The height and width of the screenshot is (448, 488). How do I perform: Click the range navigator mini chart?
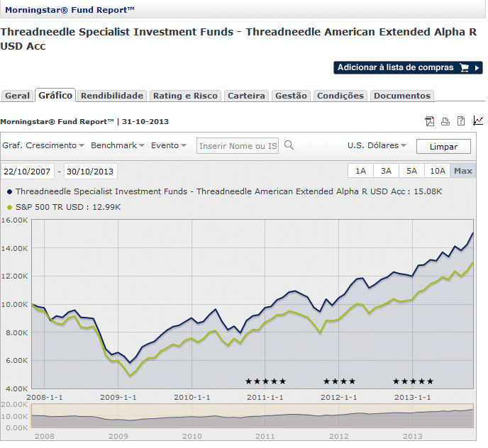coord(253,416)
